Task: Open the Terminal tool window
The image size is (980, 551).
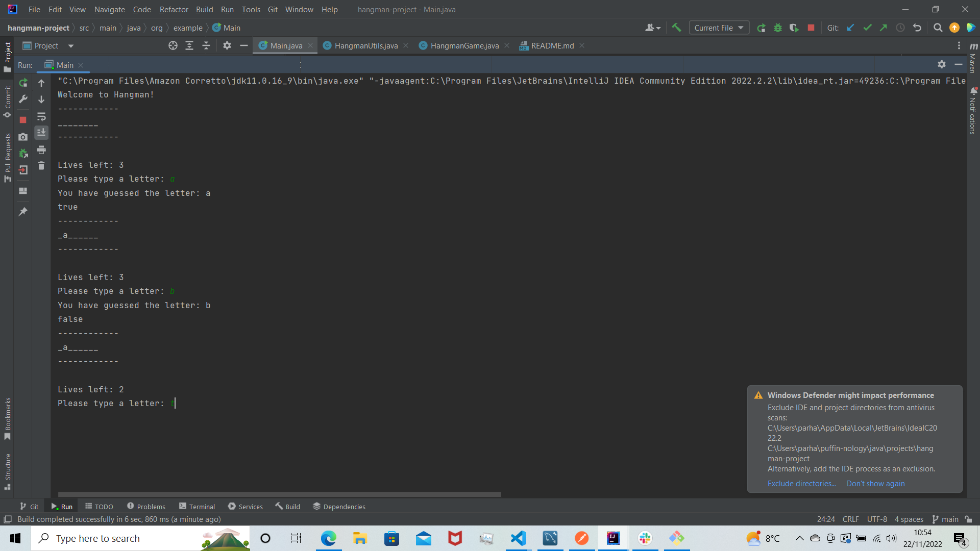Action: tap(197, 507)
